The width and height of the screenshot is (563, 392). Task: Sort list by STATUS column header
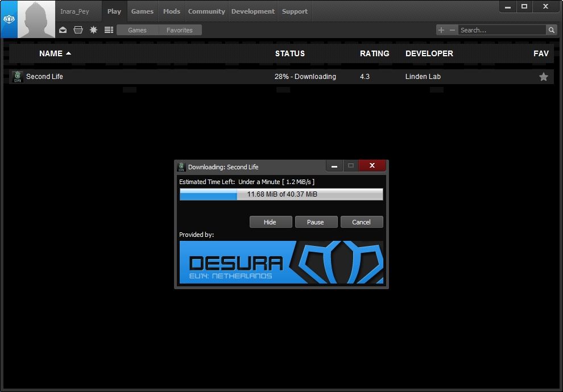[290, 53]
